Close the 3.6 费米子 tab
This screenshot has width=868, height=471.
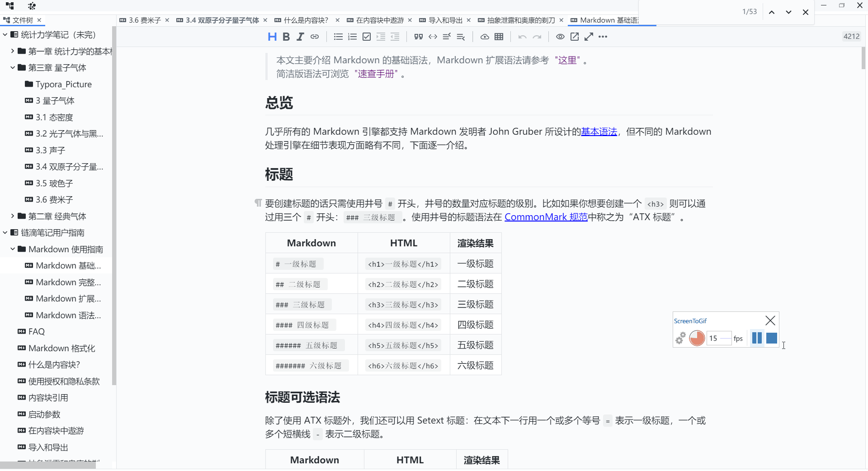tap(167, 20)
